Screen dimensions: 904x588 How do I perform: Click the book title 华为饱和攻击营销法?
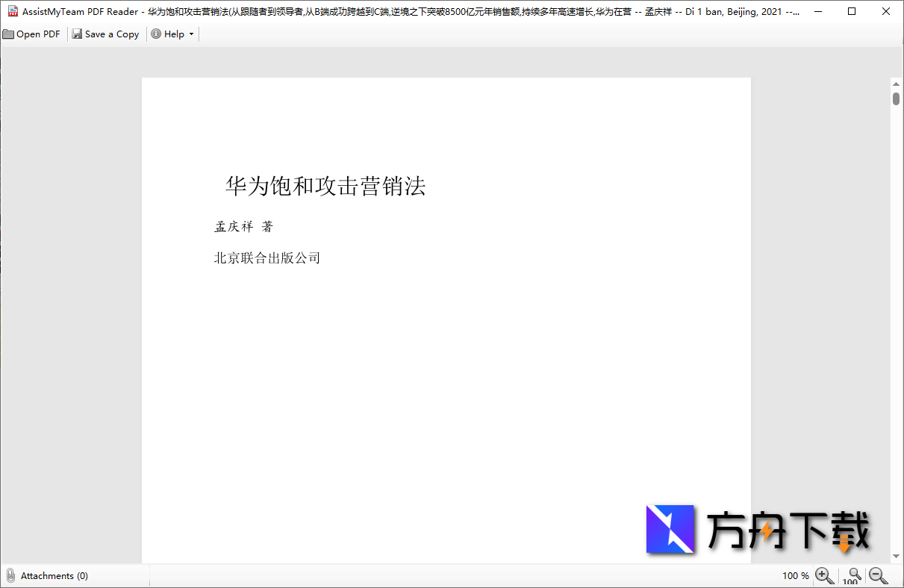(326, 187)
